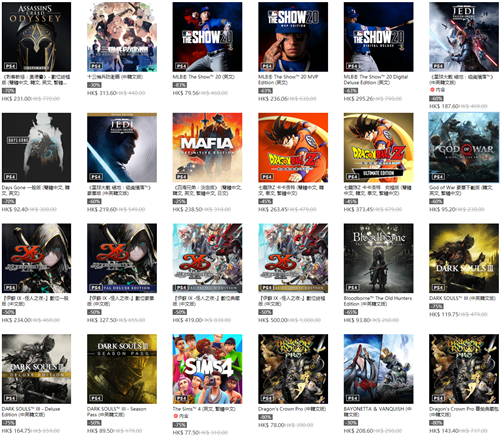Click MLB The Show 20 Digital Deluxe Edition title

[x=376, y=79]
